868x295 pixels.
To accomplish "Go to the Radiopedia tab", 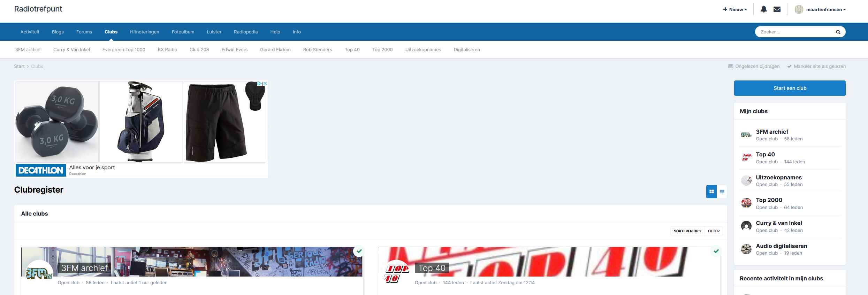I will [x=245, y=32].
